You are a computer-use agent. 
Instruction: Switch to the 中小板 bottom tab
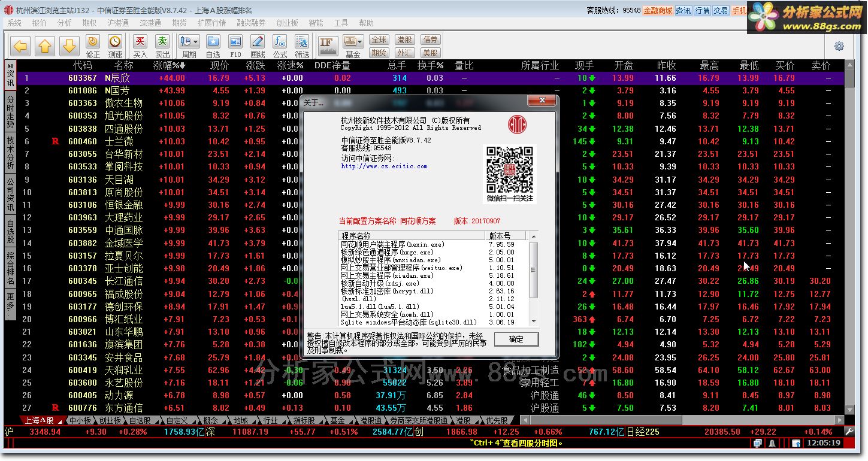pyautogui.click(x=80, y=420)
